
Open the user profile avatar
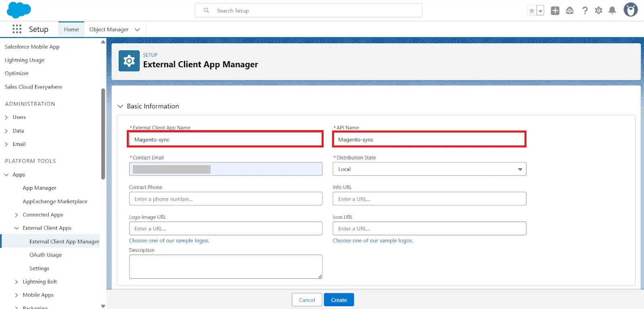[x=631, y=10]
